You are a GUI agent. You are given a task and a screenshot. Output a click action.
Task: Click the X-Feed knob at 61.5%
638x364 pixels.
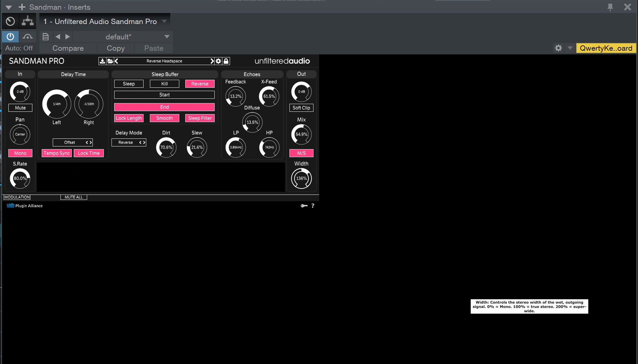coord(269,96)
